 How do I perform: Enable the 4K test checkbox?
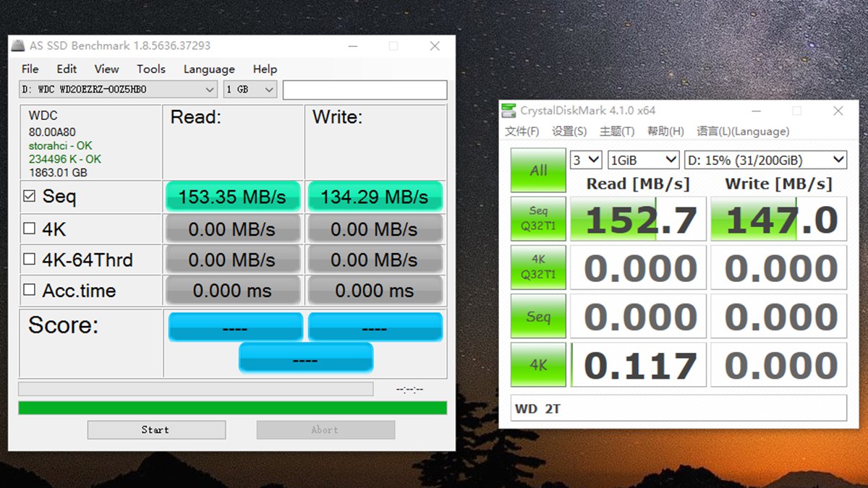click(x=30, y=228)
